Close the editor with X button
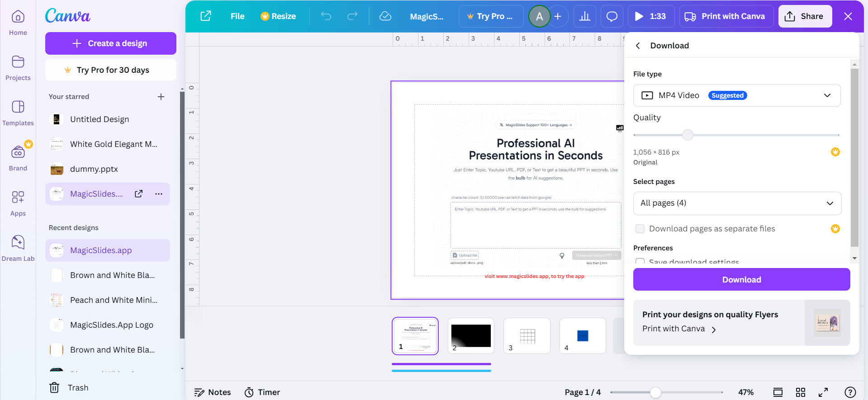 coord(848,16)
